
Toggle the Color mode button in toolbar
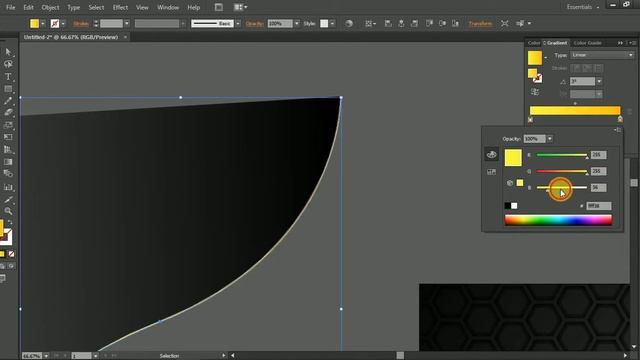point(2,254)
